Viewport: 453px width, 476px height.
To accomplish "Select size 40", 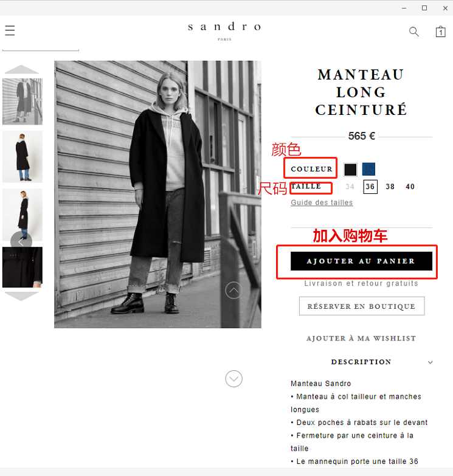I will 410,187.
